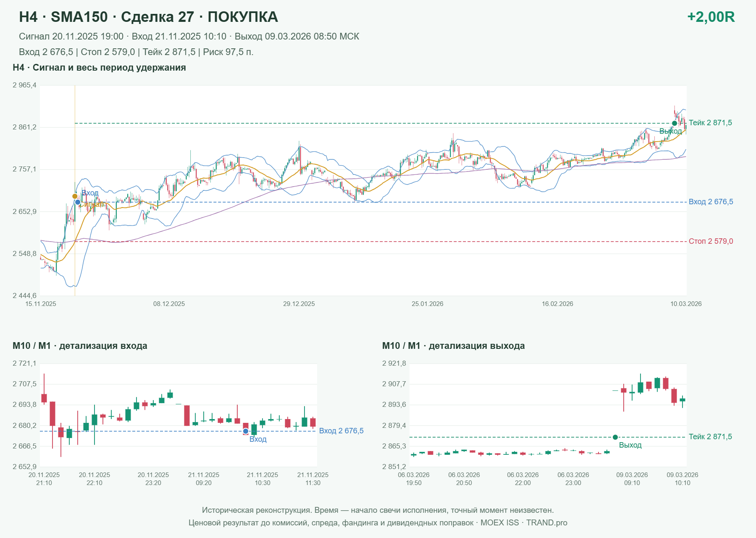Click the 'Историческая реконструкция' disclaimer line
This screenshot has width=756, height=538.
point(378,510)
